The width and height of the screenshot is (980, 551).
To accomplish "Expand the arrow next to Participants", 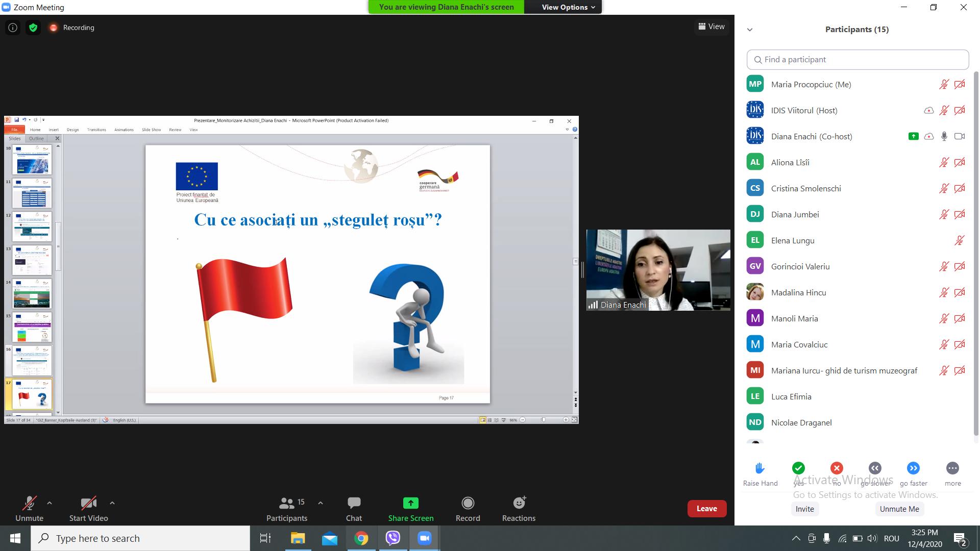I will [321, 503].
